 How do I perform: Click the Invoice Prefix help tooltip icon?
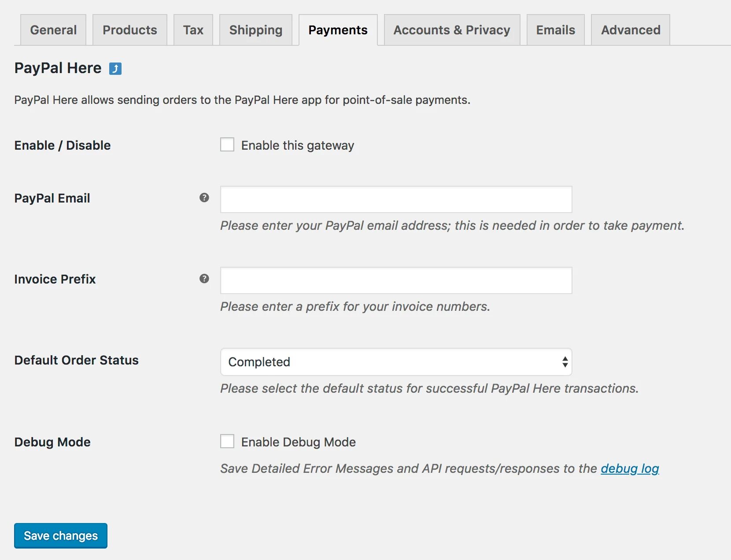[x=204, y=279]
